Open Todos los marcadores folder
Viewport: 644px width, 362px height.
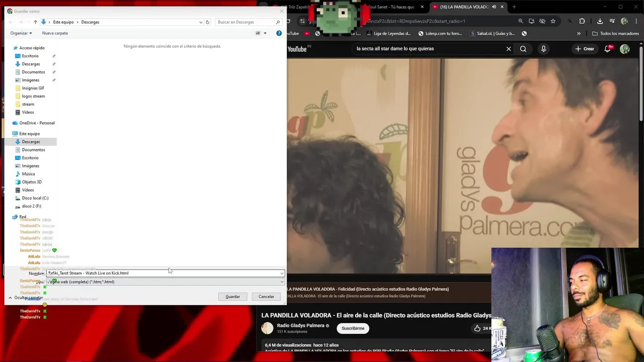pyautogui.click(x=616, y=34)
